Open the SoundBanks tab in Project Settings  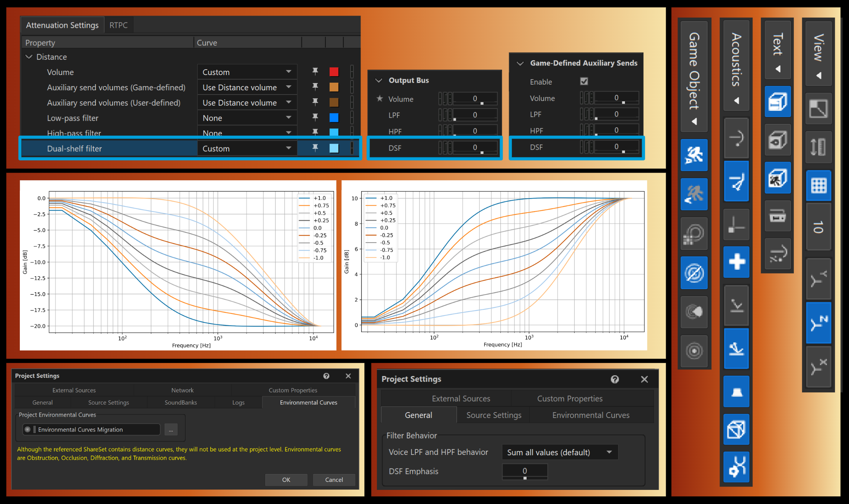pyautogui.click(x=181, y=402)
